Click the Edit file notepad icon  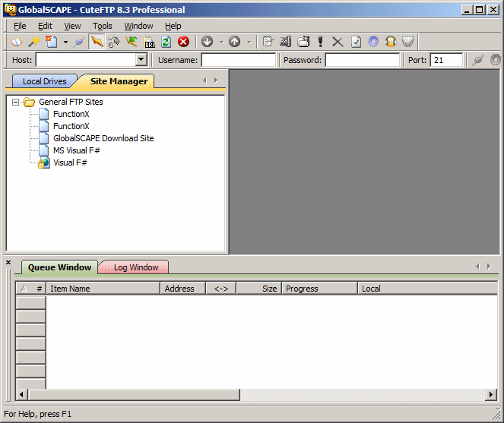(268, 42)
